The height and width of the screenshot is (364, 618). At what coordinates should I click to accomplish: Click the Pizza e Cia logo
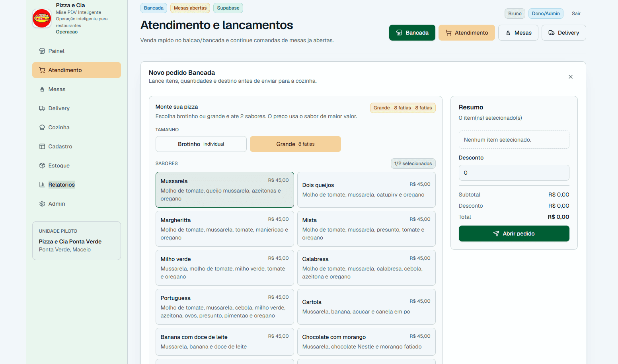point(42,18)
